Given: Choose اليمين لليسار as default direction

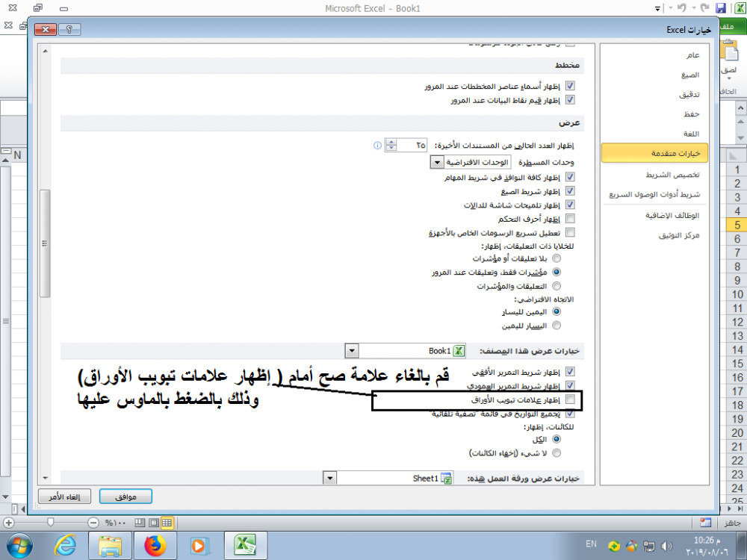Looking at the screenshot, I should 556,312.
